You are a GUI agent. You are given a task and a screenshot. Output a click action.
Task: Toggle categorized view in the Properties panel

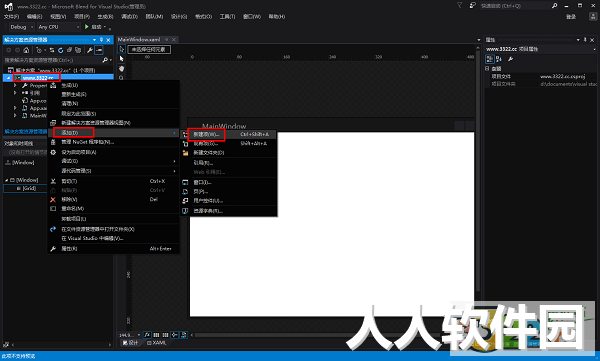490,59
